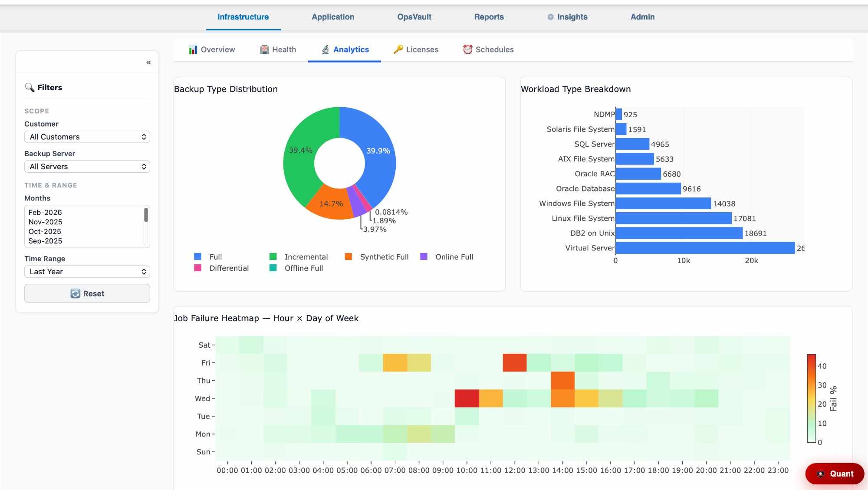Switch to the OpsVault tab
Viewport: 868px width, 490px height.
414,17
